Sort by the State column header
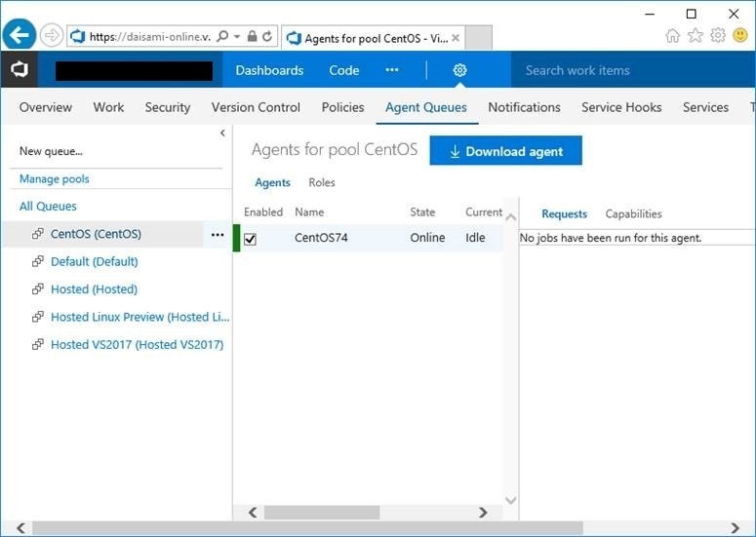Screen dimensions: 756x537 pyautogui.click(x=422, y=212)
